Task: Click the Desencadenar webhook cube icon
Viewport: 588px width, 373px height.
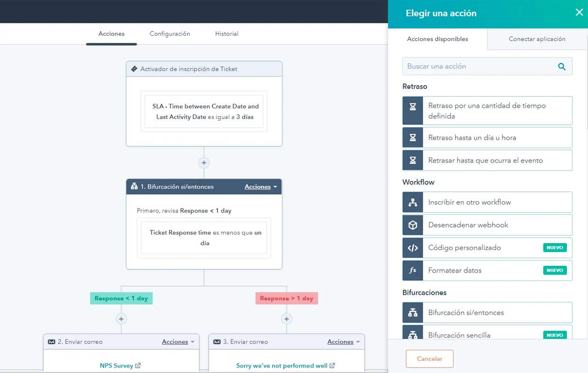Action: [x=413, y=225]
